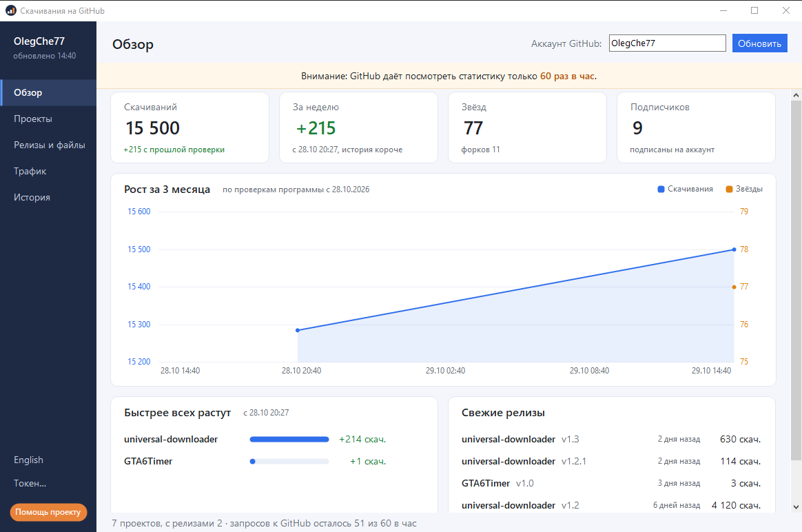
Task: Click the blue Скачивания legend swatch
Action: click(661, 190)
